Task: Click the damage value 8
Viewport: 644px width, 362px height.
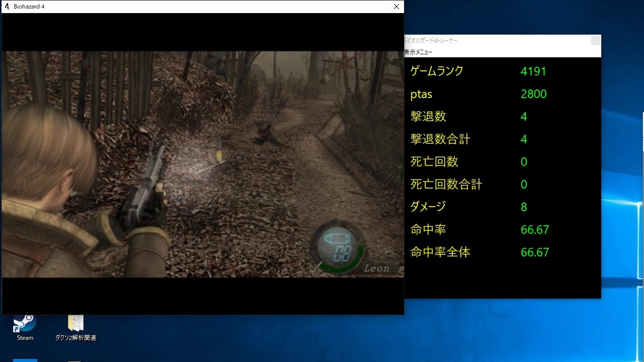Action: (x=524, y=207)
